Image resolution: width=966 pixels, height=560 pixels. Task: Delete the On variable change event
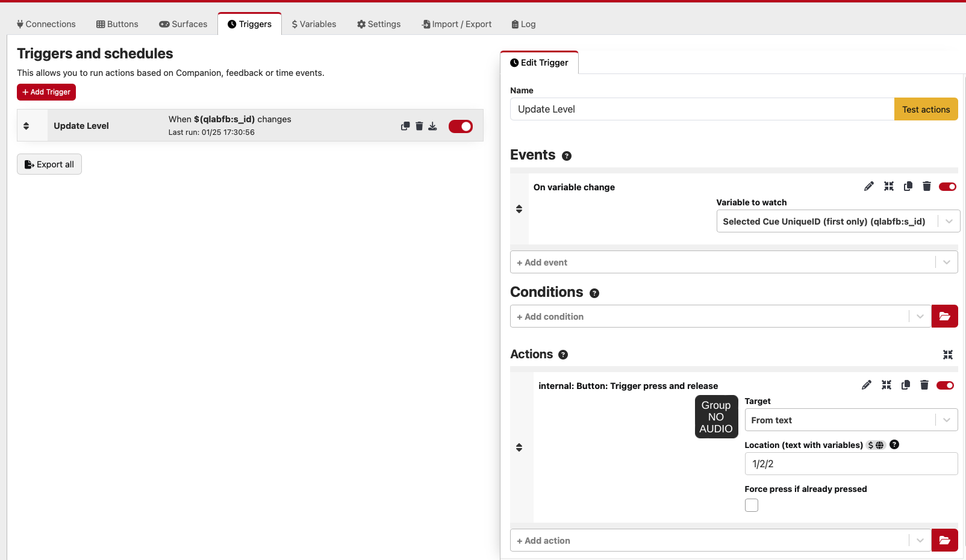tap(927, 187)
